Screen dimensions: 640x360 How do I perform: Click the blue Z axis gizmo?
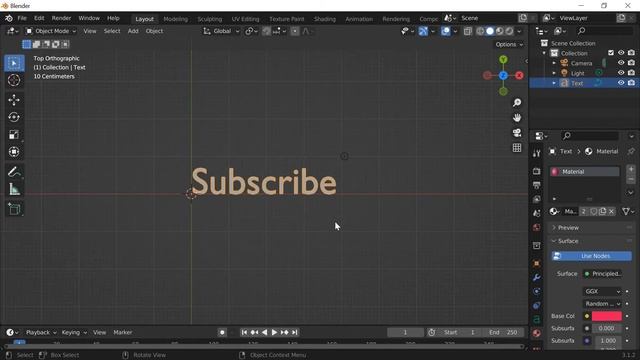click(503, 76)
